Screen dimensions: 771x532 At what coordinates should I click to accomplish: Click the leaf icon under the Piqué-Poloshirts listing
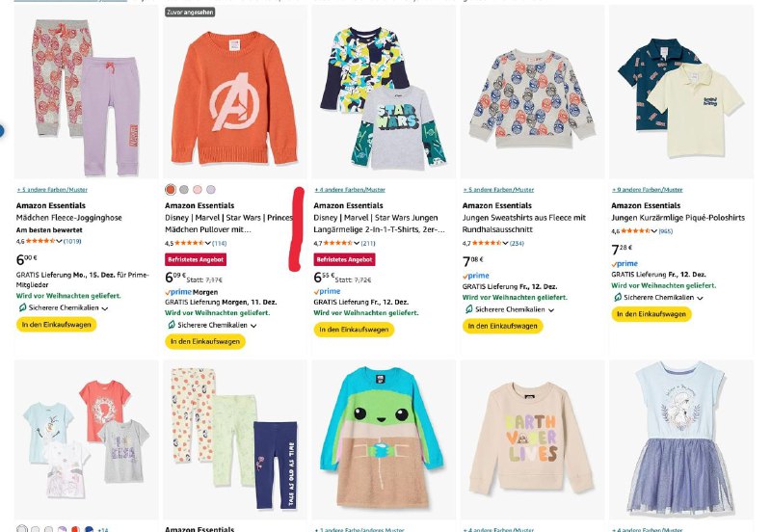(616, 297)
